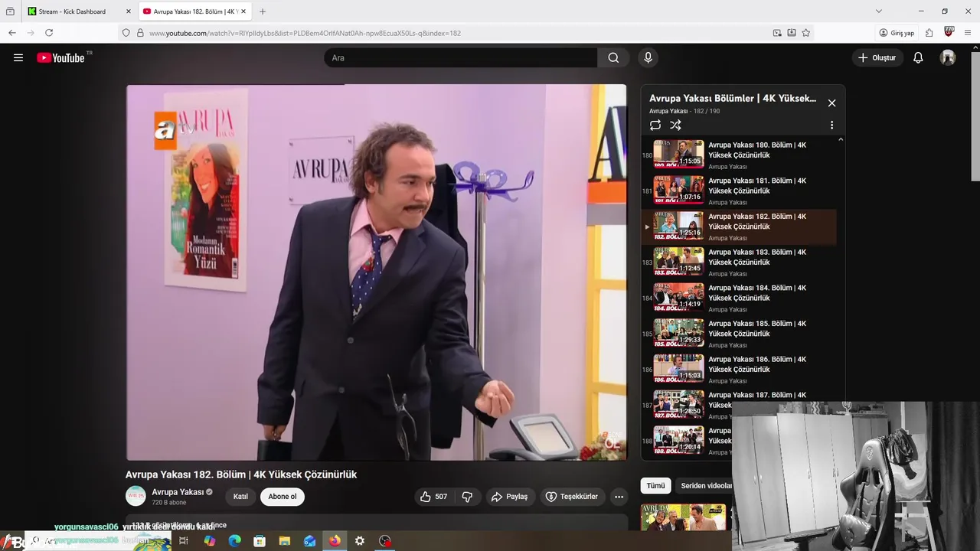The height and width of the screenshot is (551, 980).
Task: Dislike the video with thumbs down
Action: pos(467,497)
